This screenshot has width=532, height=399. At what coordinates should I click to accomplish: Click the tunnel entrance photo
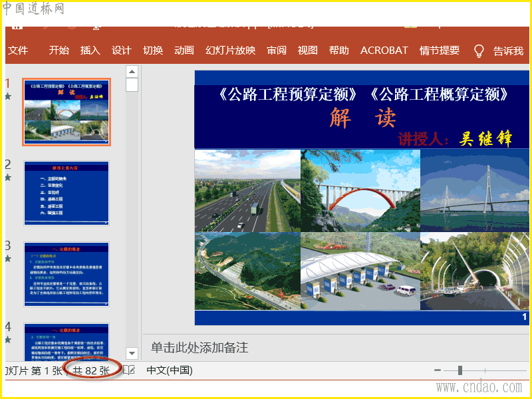click(475, 271)
